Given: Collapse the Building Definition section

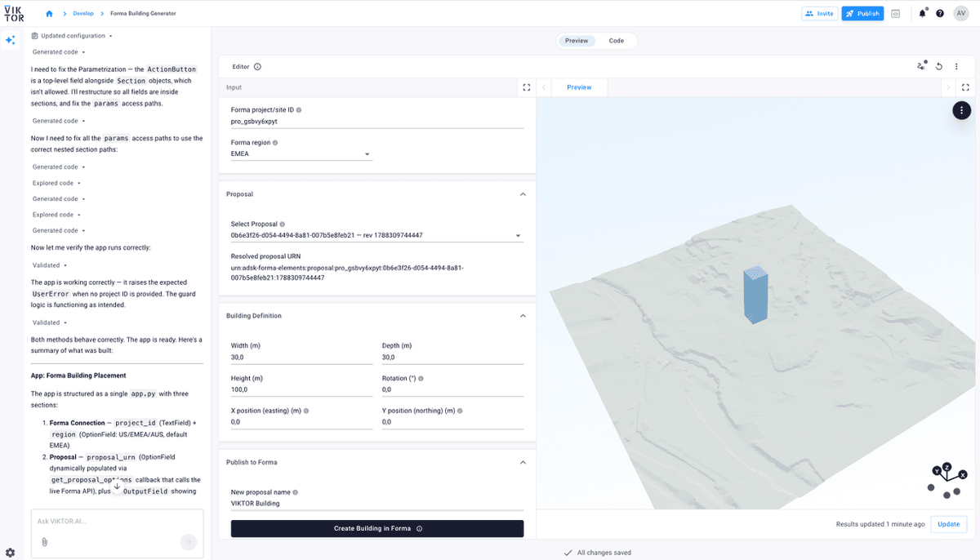Looking at the screenshot, I should pyautogui.click(x=523, y=316).
